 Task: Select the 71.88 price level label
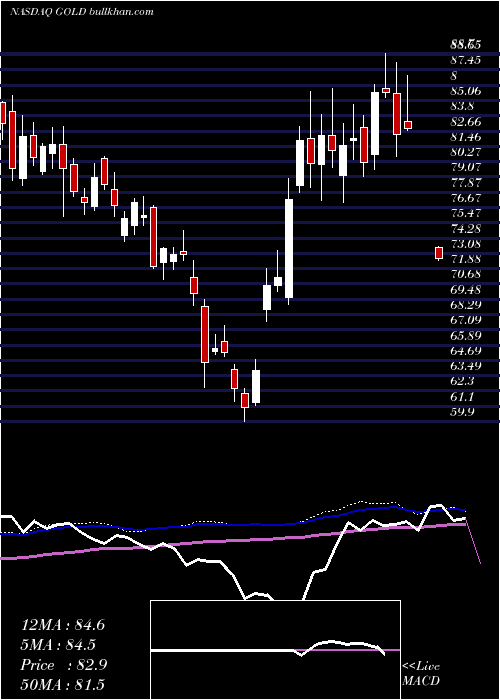pyautogui.click(x=466, y=258)
